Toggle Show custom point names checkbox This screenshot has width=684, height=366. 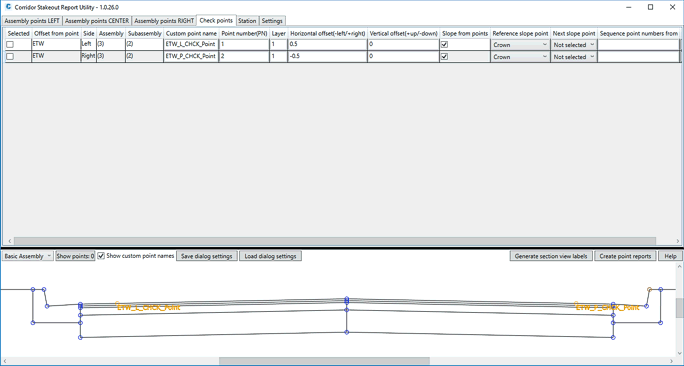101,256
